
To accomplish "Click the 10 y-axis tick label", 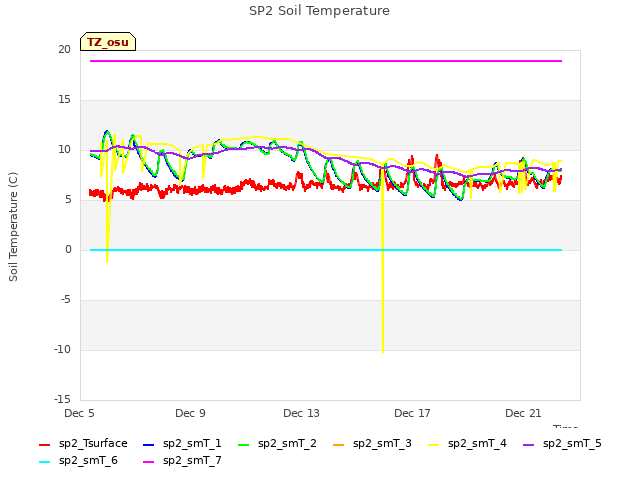I will [64, 150].
